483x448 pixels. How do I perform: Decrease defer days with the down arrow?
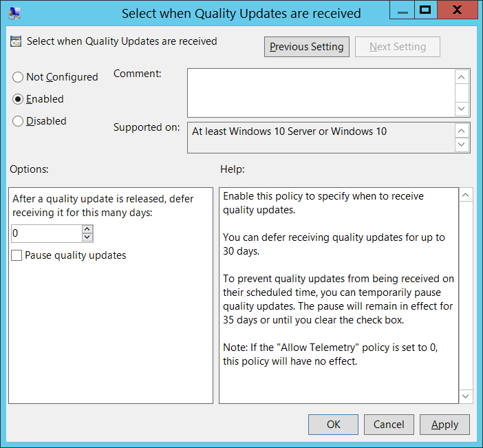tap(87, 237)
